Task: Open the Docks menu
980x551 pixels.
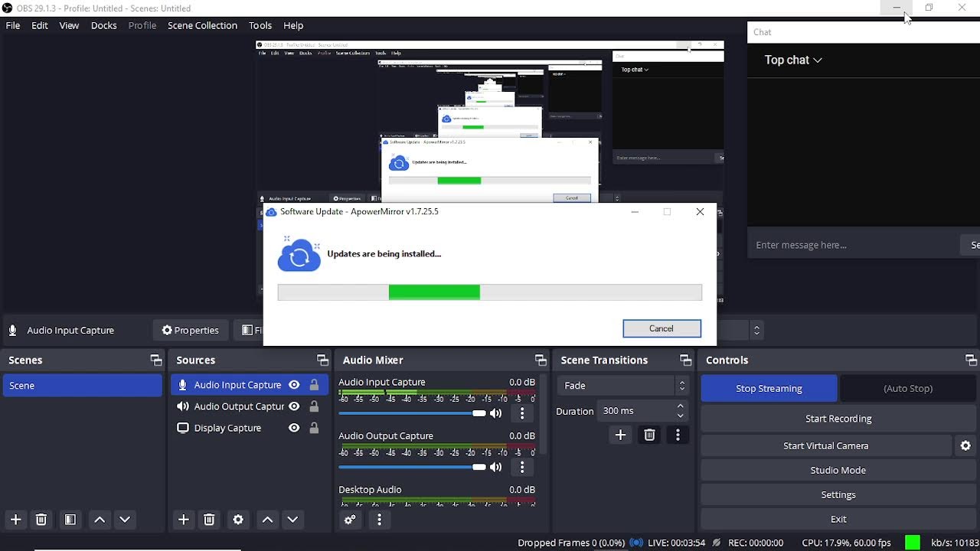Action: (x=104, y=25)
